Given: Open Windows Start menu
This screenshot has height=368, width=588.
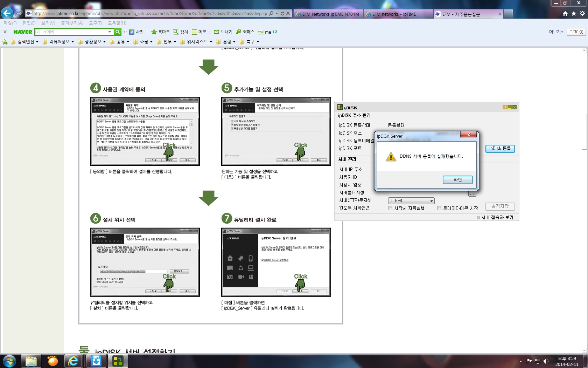Looking at the screenshot, I should (x=9, y=361).
